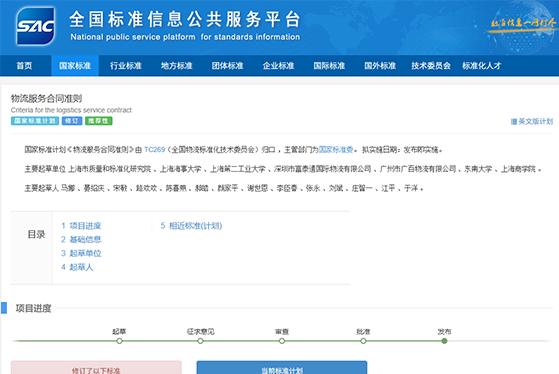Image resolution: width=559 pixels, height=374 pixels.
Task: Navigate to 国际标准
Action: pos(329,66)
